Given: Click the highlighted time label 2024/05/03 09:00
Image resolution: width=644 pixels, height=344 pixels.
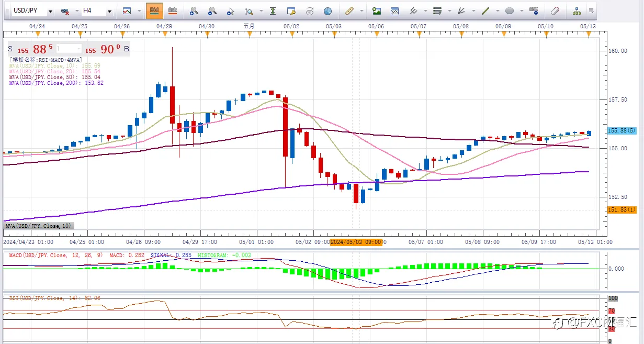Looking at the screenshot, I should 356,242.
